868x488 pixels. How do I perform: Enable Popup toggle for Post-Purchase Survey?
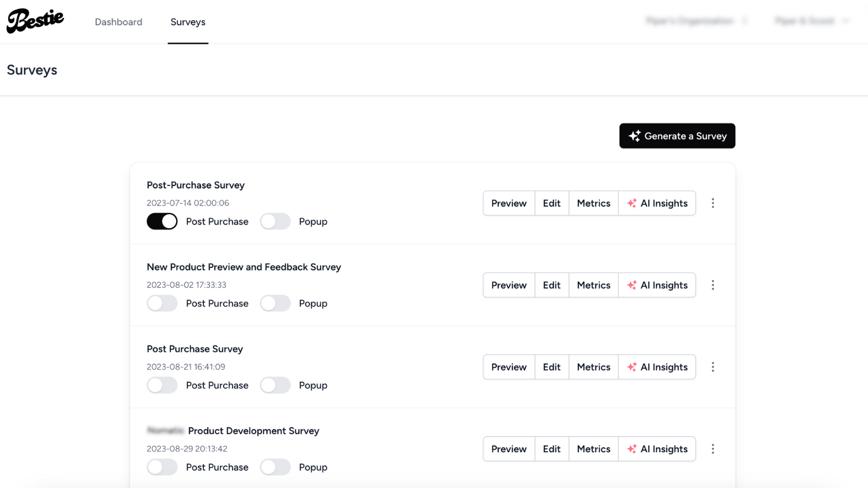(275, 221)
